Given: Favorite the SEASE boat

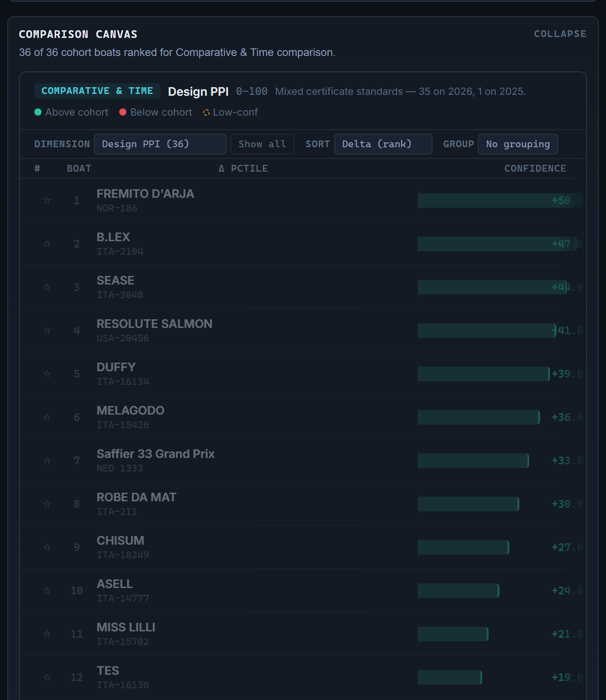Looking at the screenshot, I should click(47, 287).
